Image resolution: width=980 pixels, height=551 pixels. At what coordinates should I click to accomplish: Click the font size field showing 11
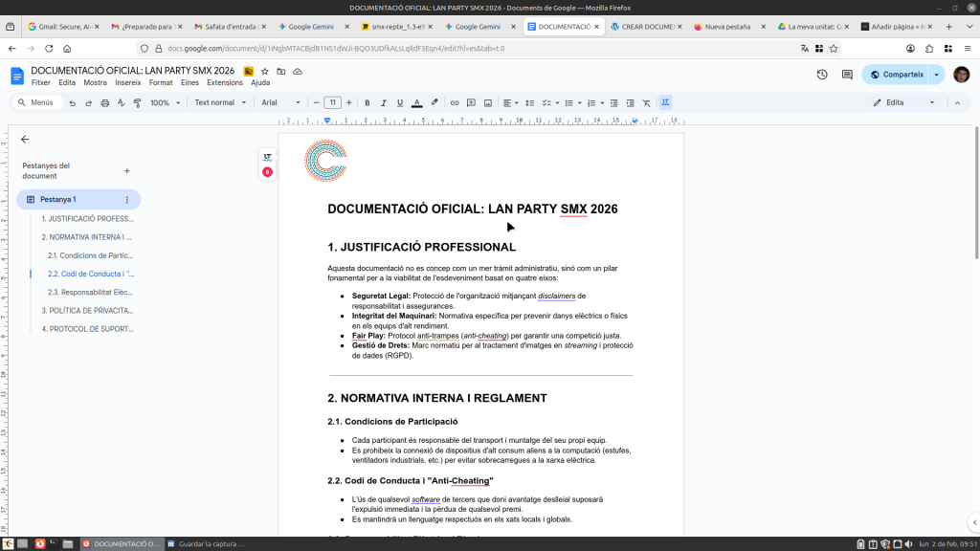[x=332, y=102]
